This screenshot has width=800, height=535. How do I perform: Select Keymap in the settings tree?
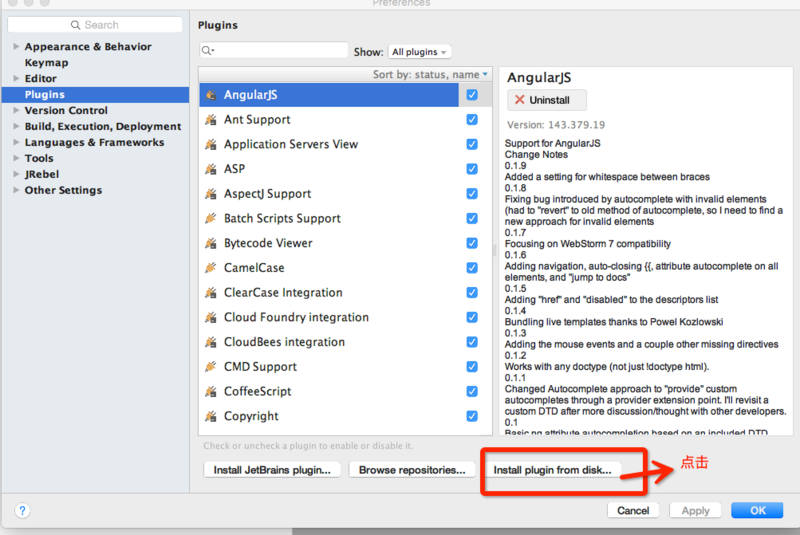point(46,63)
